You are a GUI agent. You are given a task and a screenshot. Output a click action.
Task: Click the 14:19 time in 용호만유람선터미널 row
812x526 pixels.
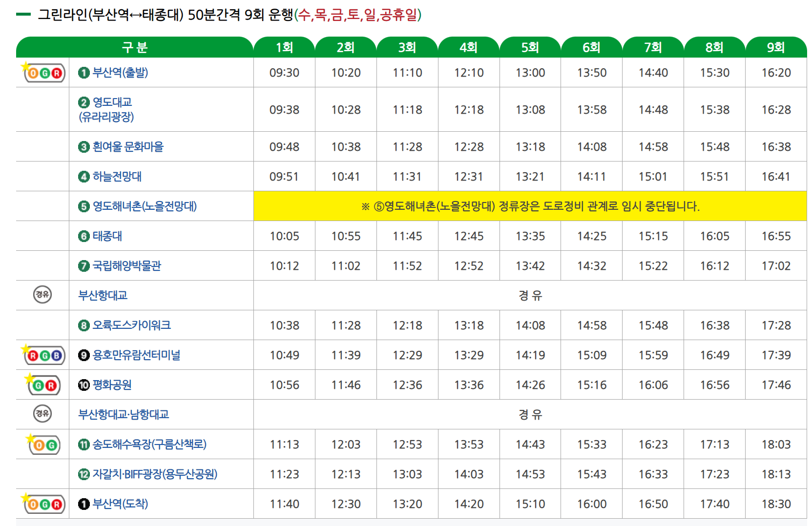point(530,355)
